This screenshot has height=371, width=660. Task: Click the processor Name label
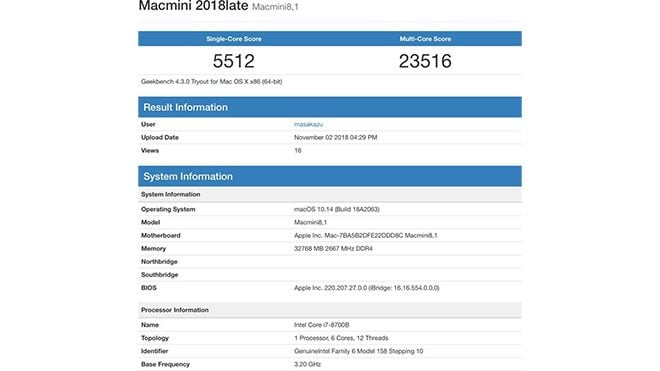(x=150, y=325)
